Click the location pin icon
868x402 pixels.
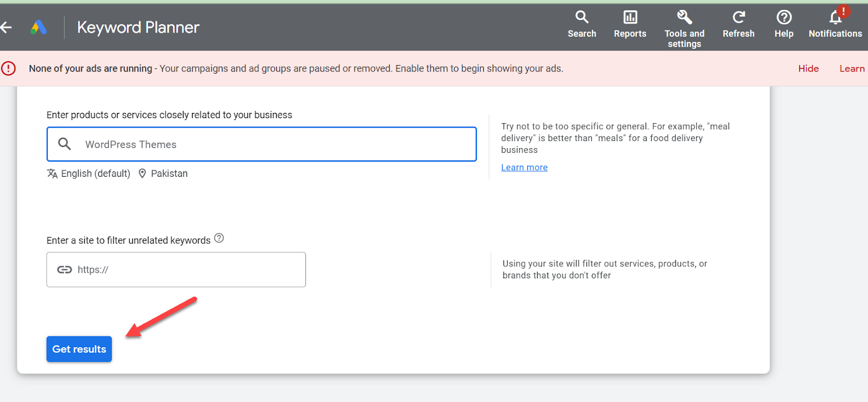[142, 174]
